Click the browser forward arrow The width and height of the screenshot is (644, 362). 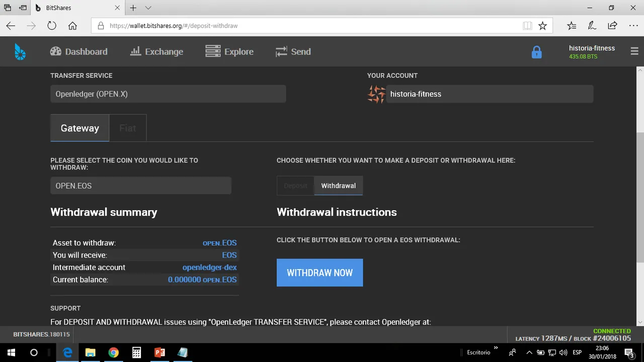pos(31,26)
